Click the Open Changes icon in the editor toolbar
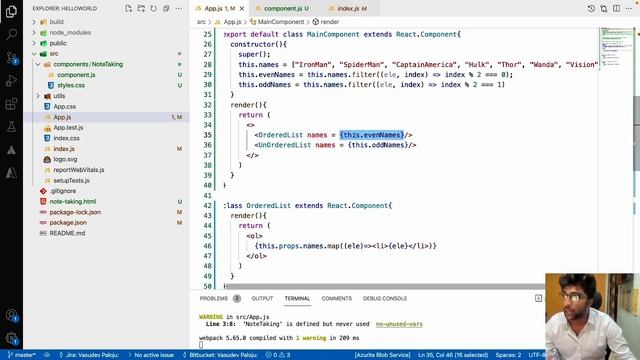 tap(604, 8)
